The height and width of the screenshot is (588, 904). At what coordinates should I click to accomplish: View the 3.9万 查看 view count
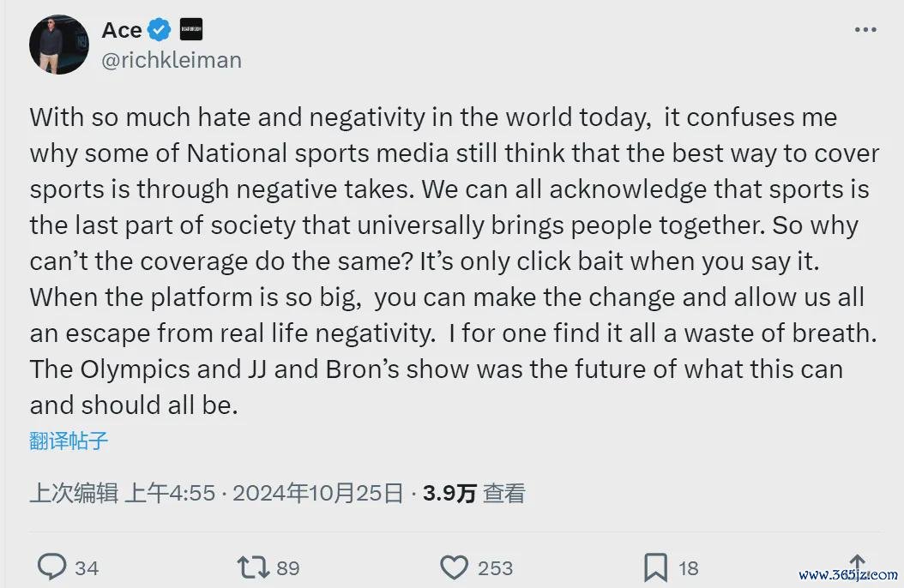coord(473,493)
